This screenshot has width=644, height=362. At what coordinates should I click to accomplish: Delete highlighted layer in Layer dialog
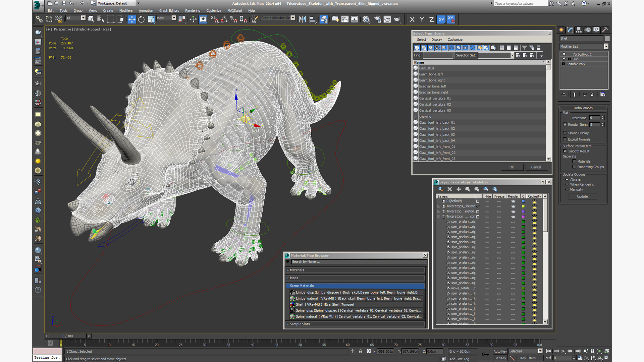[x=450, y=189]
